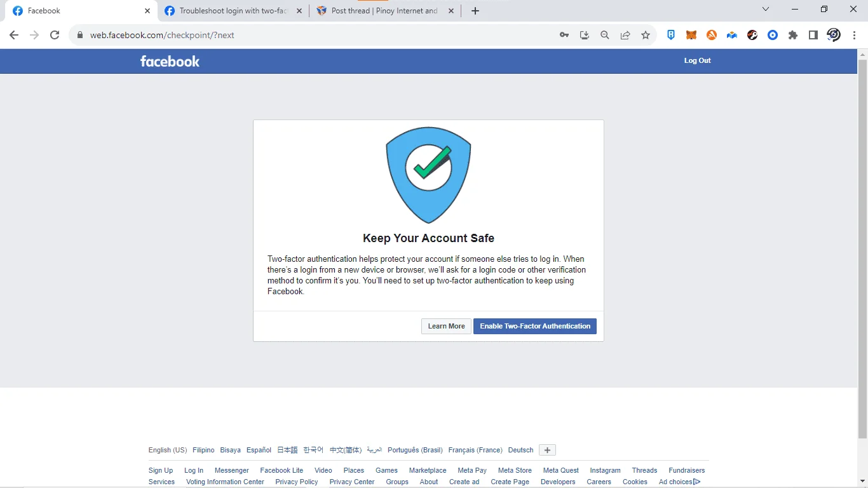Open the Careers footer link

599,482
